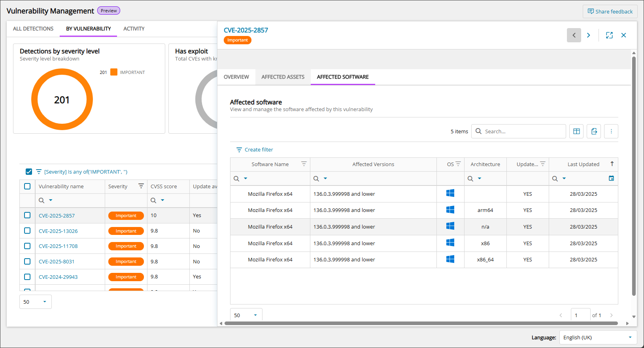
Task: Select the CVE-2025-13026 row checkbox
Action: (x=27, y=231)
